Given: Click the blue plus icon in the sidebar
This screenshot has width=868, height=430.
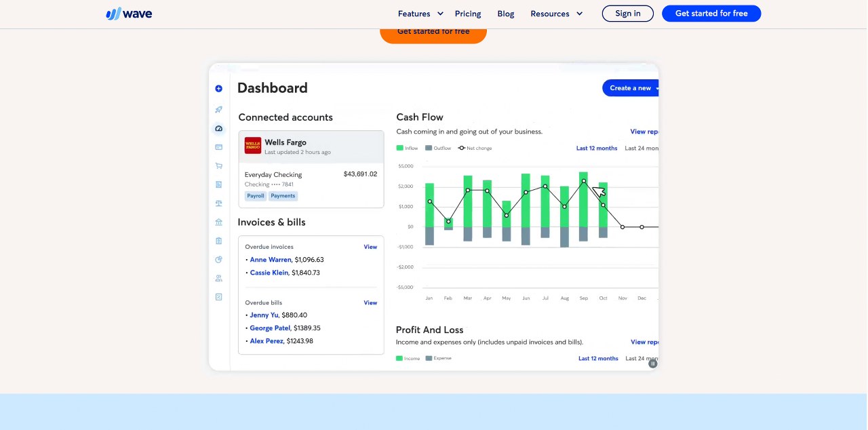Looking at the screenshot, I should point(218,89).
